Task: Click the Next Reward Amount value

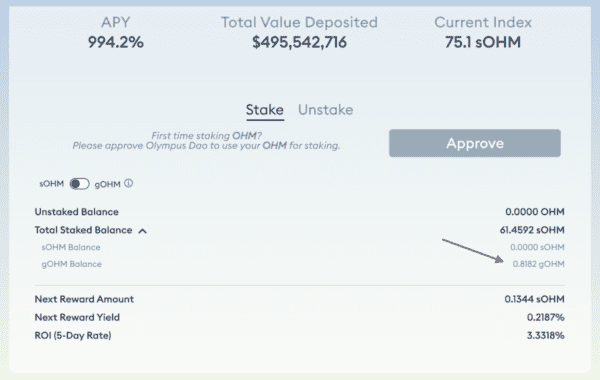Action: tap(535, 299)
